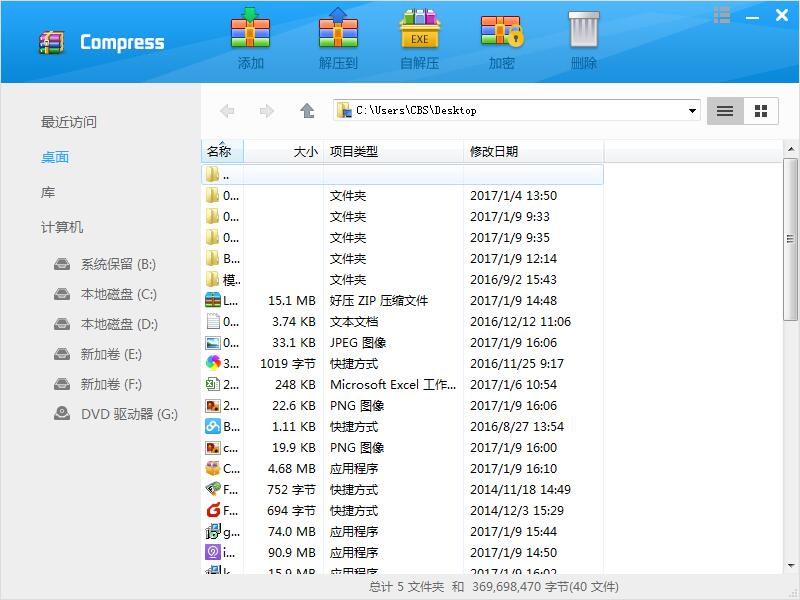The image size is (800, 600).
Task: Select the 694 字节 shortcut icon
Action: 213,510
